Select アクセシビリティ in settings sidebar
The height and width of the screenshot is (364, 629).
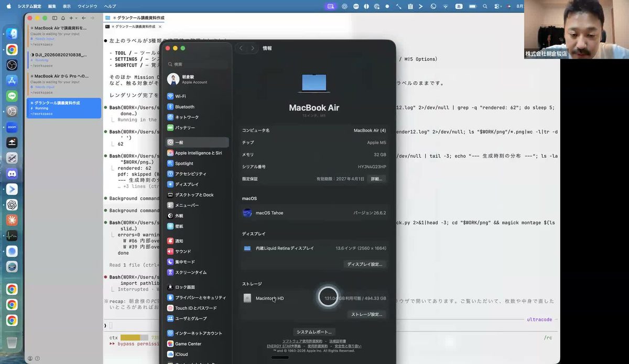(x=197, y=174)
